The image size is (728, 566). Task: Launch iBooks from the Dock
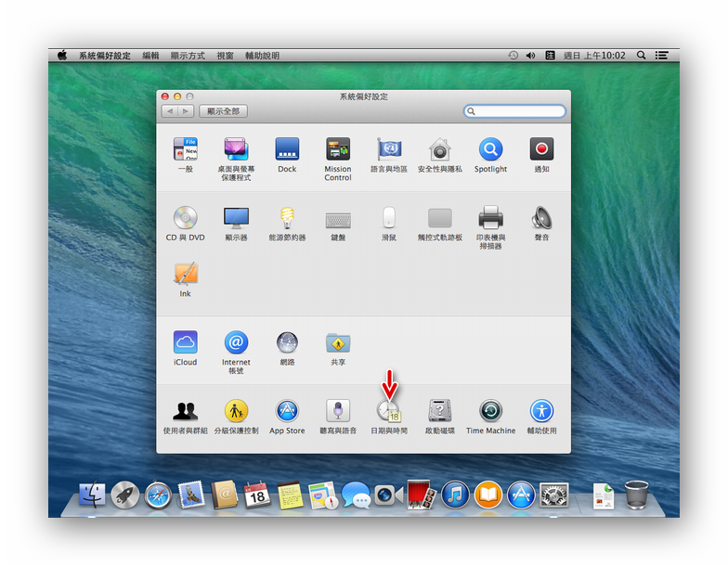click(x=488, y=495)
